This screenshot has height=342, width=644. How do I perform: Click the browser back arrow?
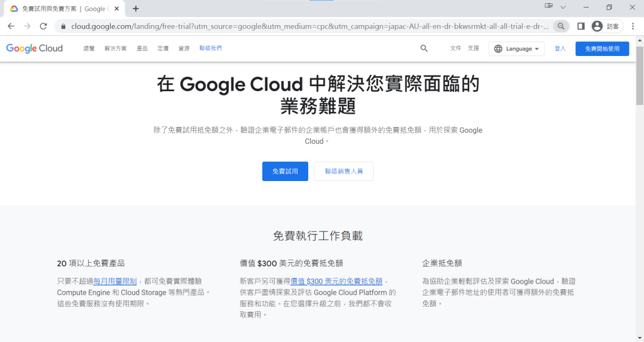tap(11, 26)
